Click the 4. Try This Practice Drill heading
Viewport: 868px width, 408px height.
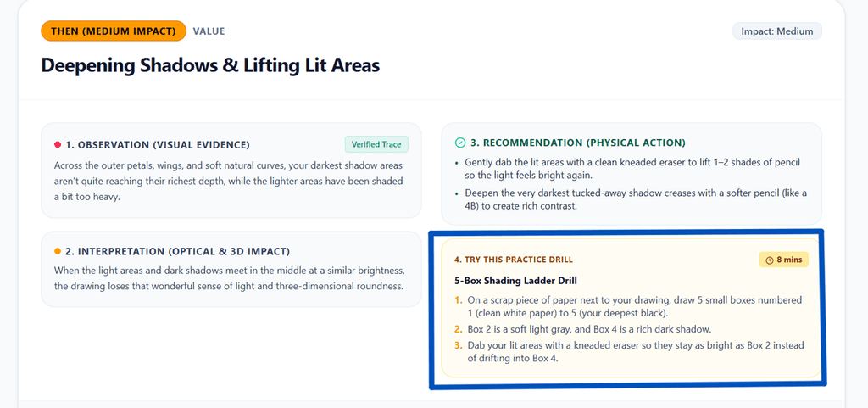[x=513, y=260]
